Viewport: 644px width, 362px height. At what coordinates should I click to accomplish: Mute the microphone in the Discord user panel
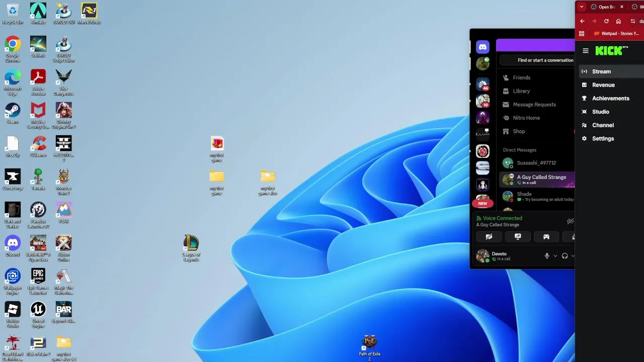pyautogui.click(x=547, y=256)
